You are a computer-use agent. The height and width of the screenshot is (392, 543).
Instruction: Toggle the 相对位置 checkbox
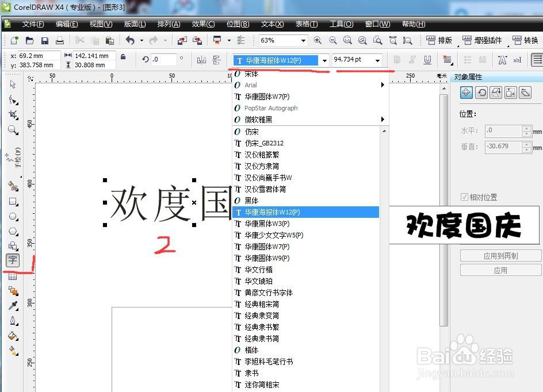[464, 197]
